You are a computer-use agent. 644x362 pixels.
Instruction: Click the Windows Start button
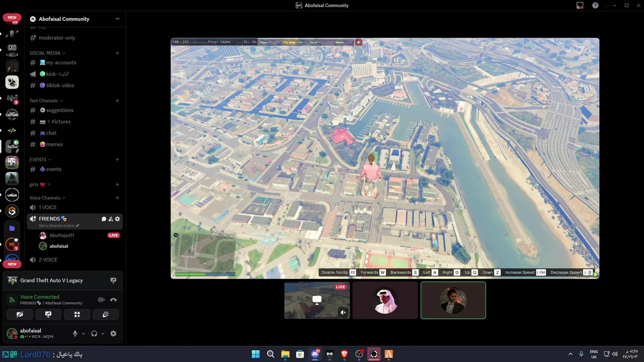pyautogui.click(x=256, y=354)
